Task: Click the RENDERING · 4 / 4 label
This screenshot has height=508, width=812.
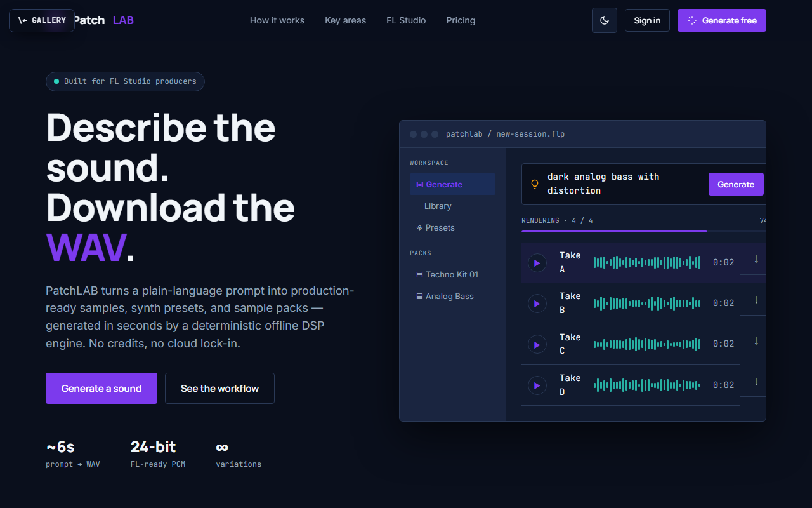Action: 557,220
